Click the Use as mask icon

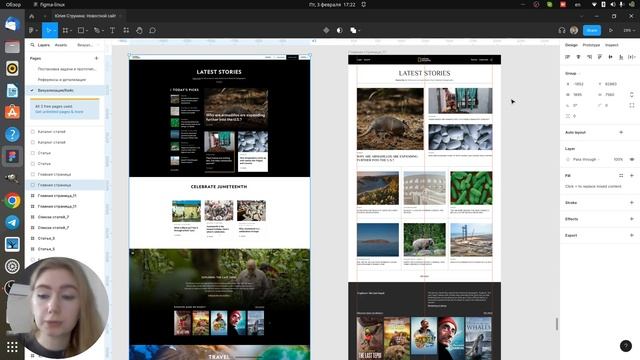[x=339, y=30]
